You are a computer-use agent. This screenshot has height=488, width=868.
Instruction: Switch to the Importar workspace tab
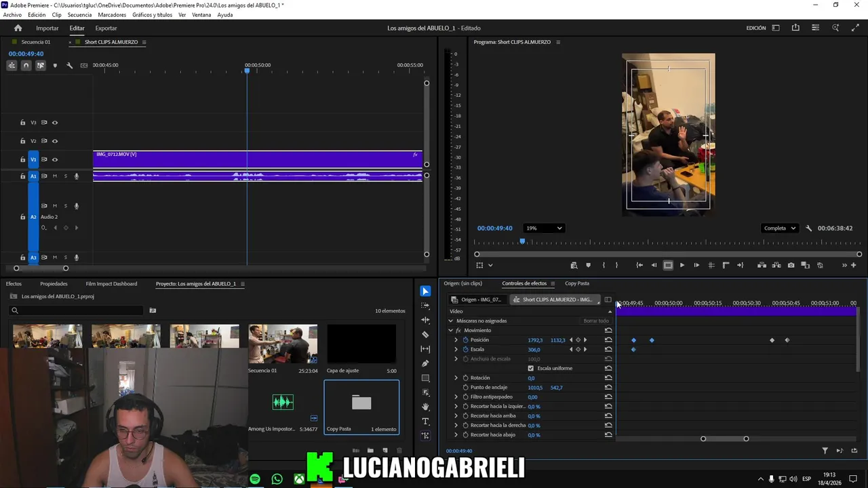[x=47, y=28]
